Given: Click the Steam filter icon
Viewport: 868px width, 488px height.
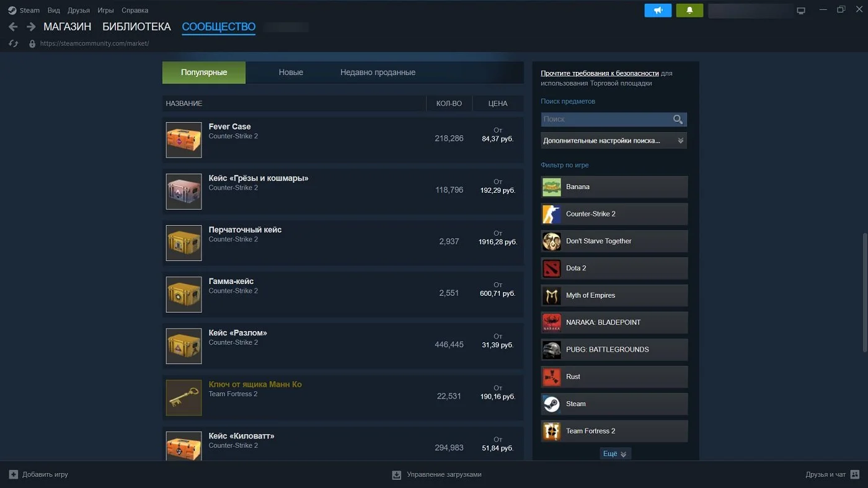Looking at the screenshot, I should pos(552,404).
